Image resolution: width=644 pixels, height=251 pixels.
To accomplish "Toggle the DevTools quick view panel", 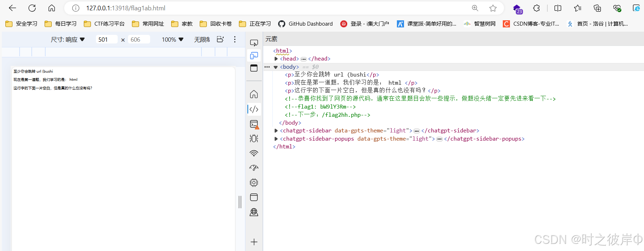I will coord(254,68).
